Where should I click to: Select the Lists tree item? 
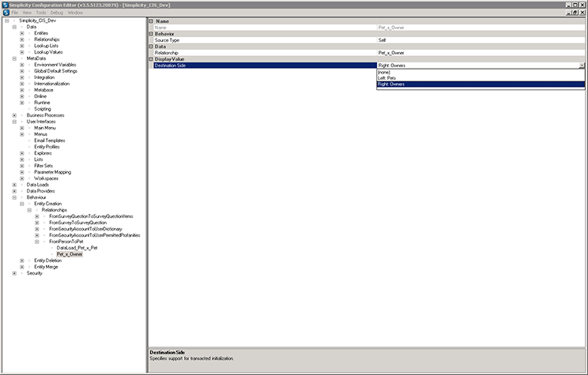[39, 159]
